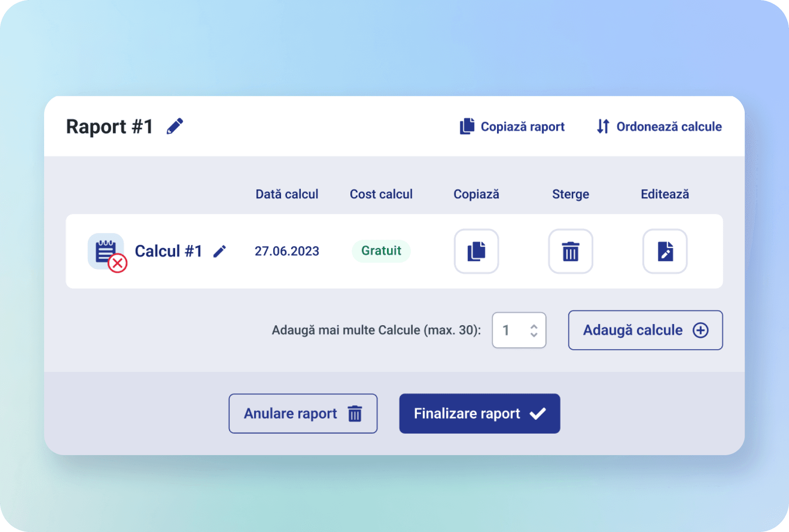Rename Calcul #1 using its pencil icon
789x532 pixels.
pyautogui.click(x=219, y=251)
